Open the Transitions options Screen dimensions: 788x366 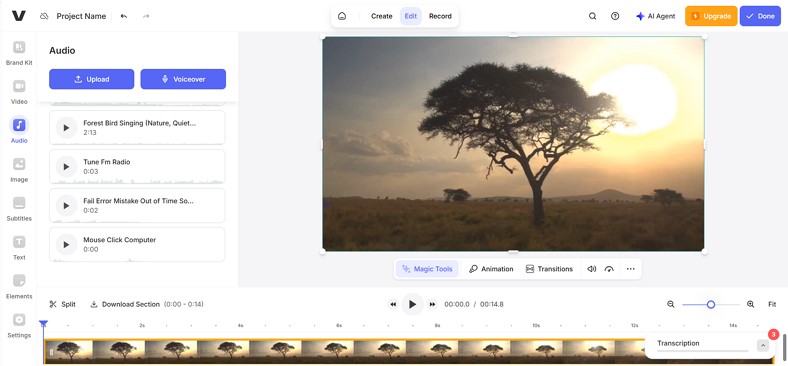[549, 269]
